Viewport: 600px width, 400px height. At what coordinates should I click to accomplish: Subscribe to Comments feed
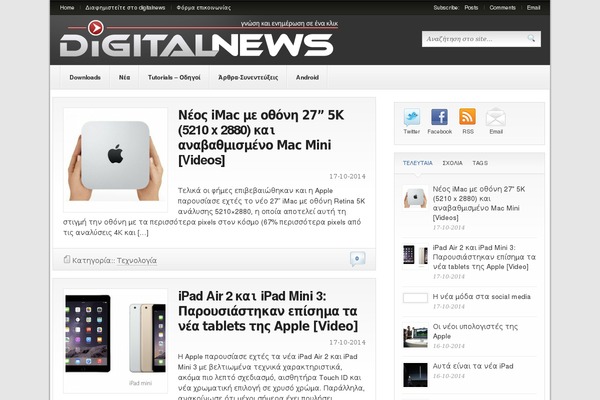(502, 8)
